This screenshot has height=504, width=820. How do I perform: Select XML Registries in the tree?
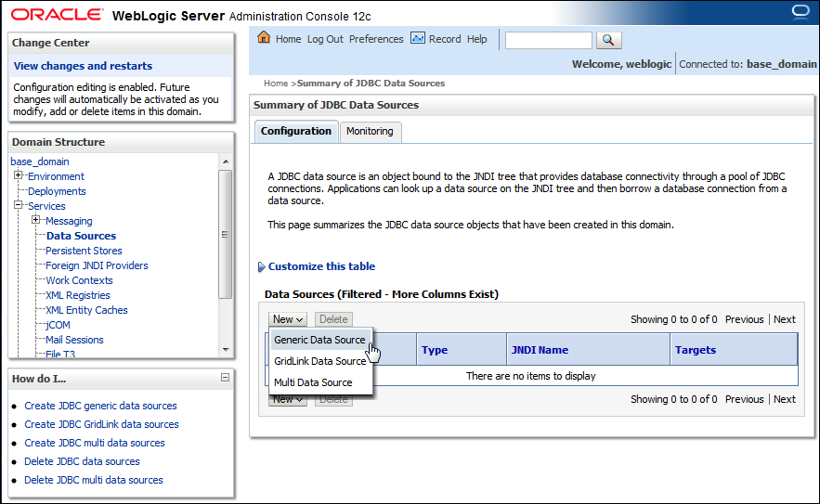pos(77,295)
